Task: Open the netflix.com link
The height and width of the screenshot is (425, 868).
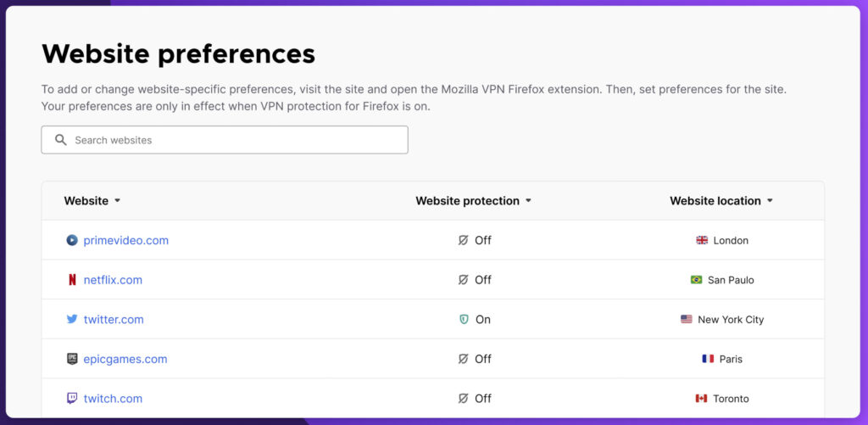Action: click(x=113, y=280)
